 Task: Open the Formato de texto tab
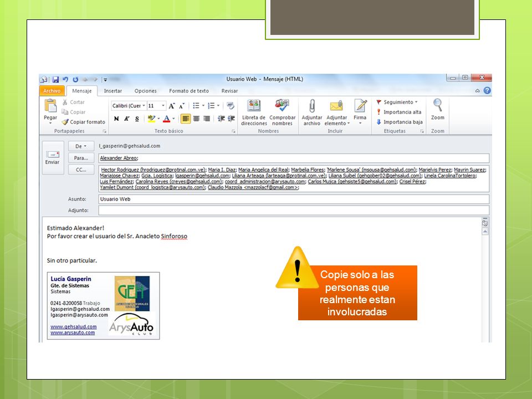coord(188,91)
